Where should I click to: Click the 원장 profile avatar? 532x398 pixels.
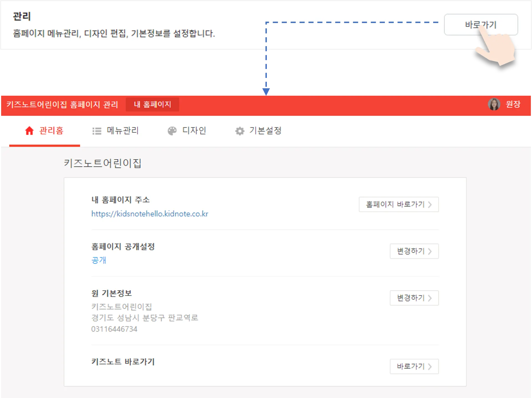pyautogui.click(x=494, y=104)
